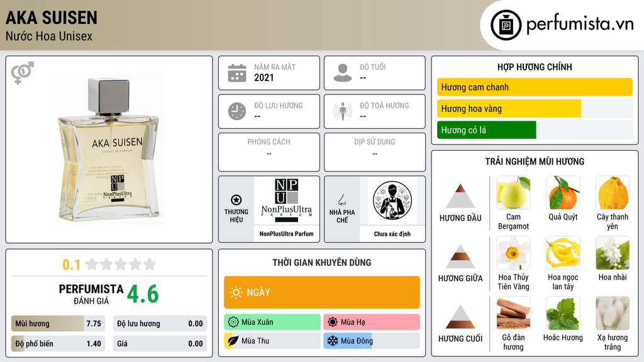This screenshot has height=362, width=644.
Task: Click the sun icon beside Ngày
Action: pyautogui.click(x=236, y=292)
